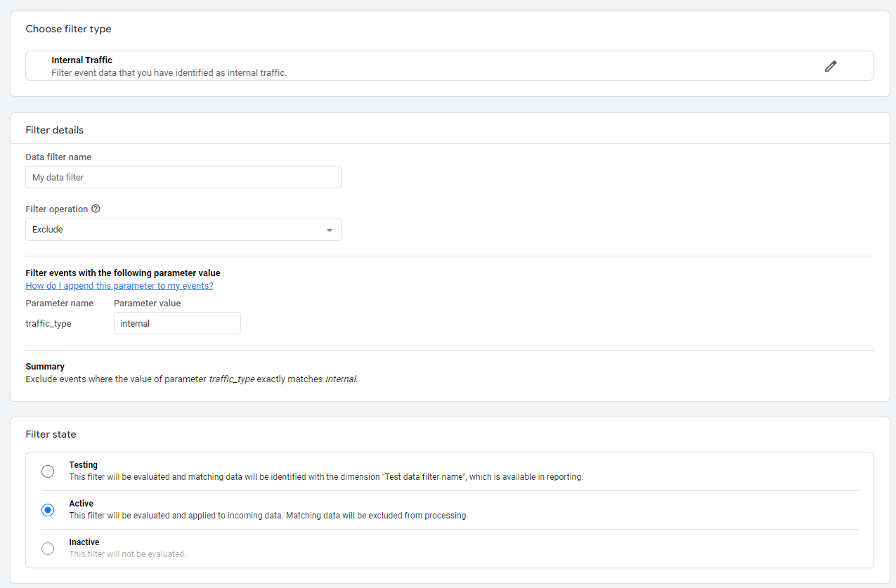Click the help icon beside Filter operation
The width and height of the screenshot is (896, 588).
point(96,209)
